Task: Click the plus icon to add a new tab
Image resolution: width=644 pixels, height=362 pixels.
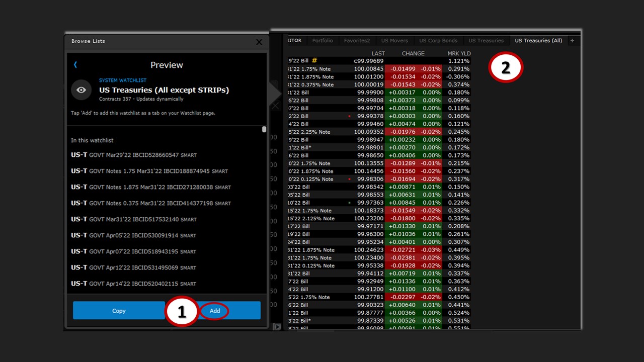Action: 572,41
